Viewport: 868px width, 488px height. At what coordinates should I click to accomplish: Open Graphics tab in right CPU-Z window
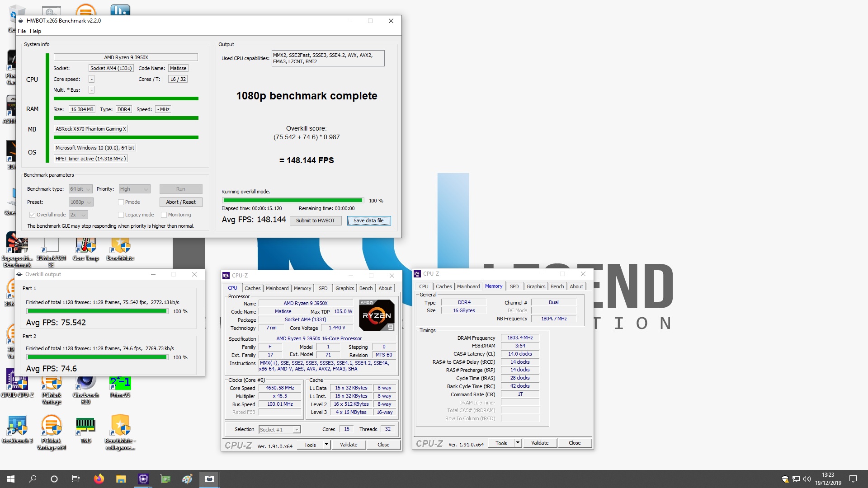536,286
